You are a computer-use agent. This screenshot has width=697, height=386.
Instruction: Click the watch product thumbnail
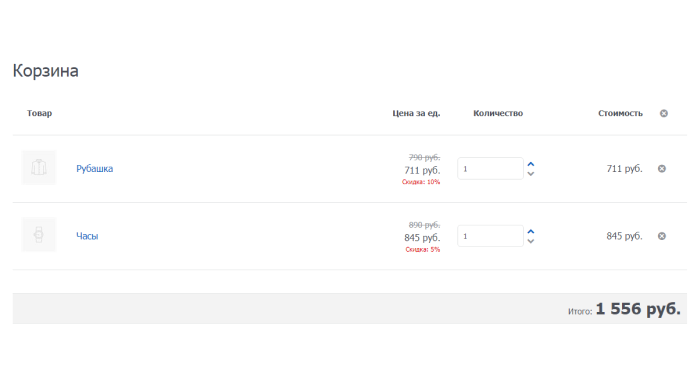click(39, 235)
